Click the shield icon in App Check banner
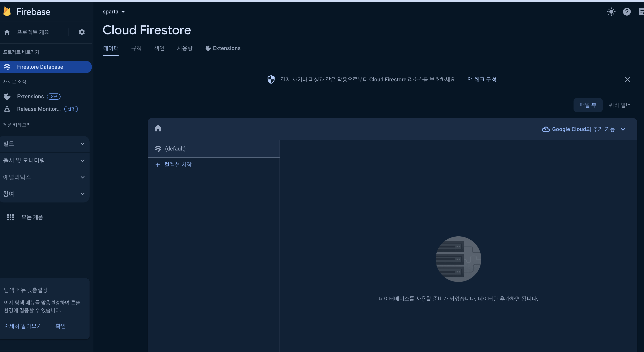The height and width of the screenshot is (352, 644). pos(271,79)
